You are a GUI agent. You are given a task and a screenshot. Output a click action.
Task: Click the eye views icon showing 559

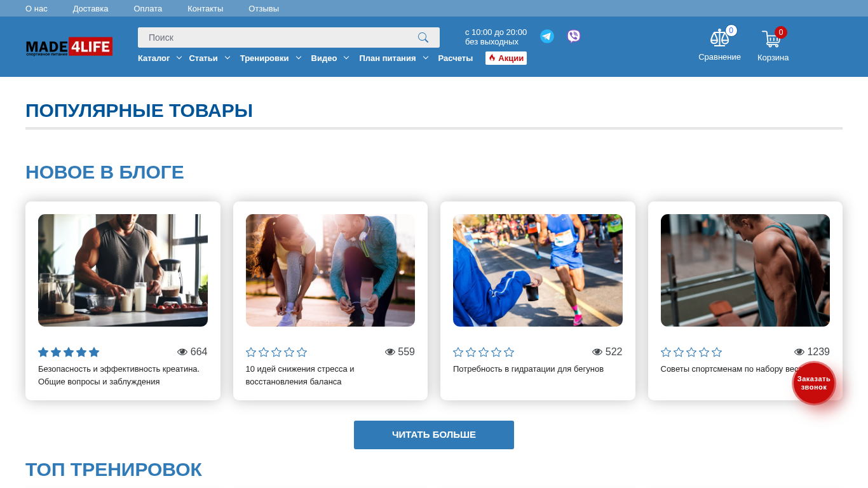390,352
